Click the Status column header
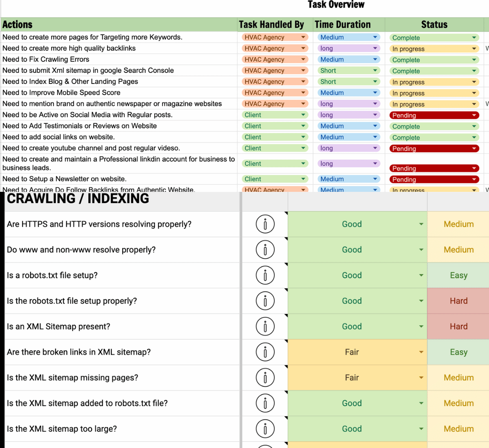The height and width of the screenshot is (448, 489). (x=434, y=24)
